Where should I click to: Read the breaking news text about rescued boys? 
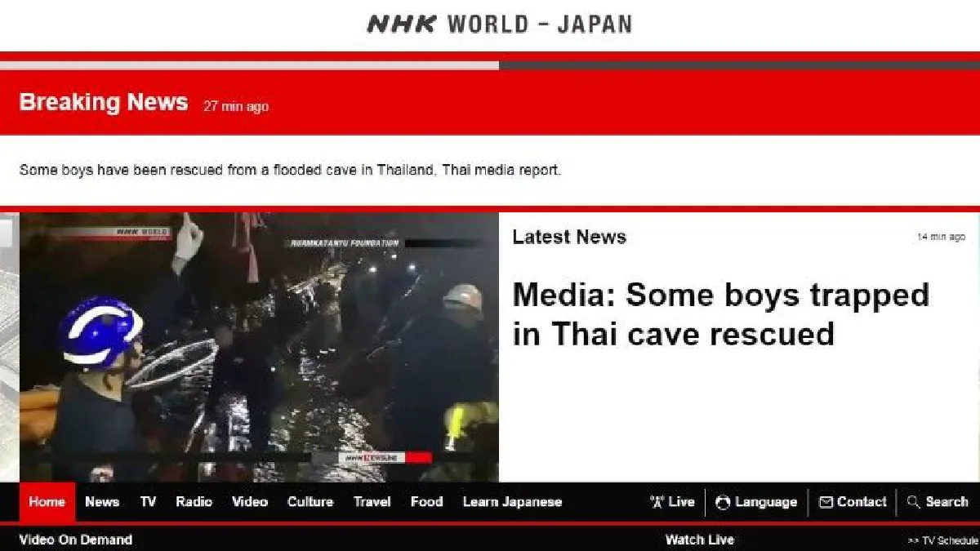point(290,171)
